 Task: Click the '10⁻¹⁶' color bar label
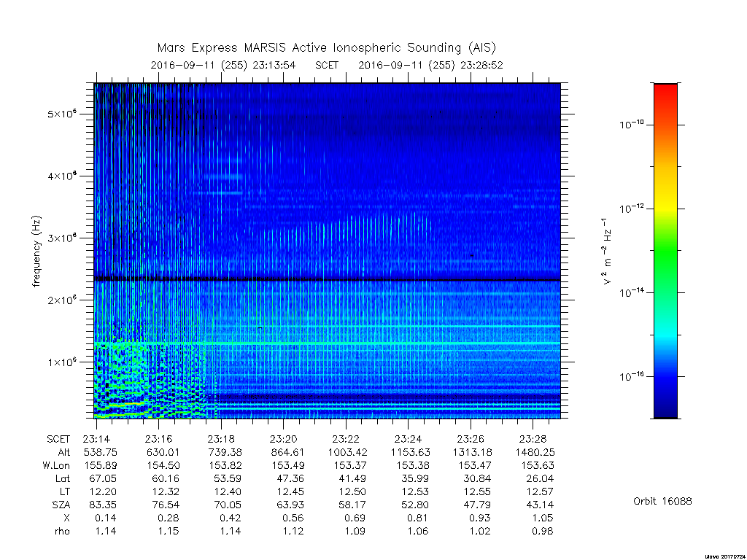click(631, 376)
